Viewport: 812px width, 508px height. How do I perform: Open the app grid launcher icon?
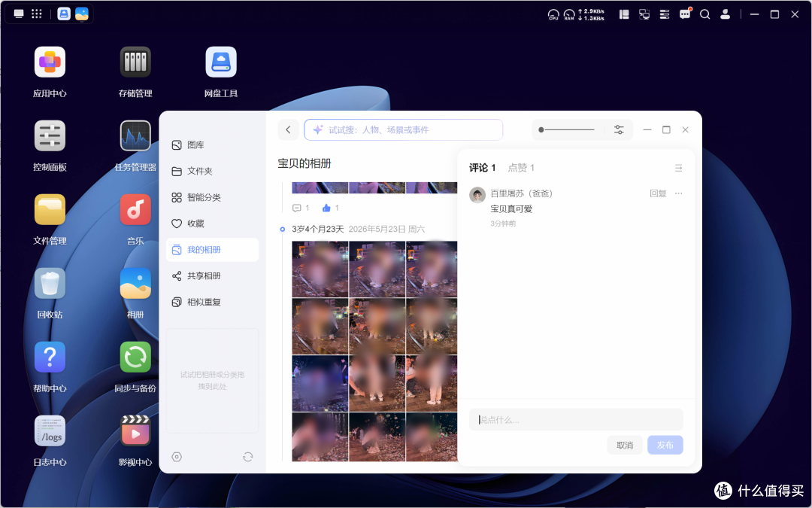click(x=37, y=14)
